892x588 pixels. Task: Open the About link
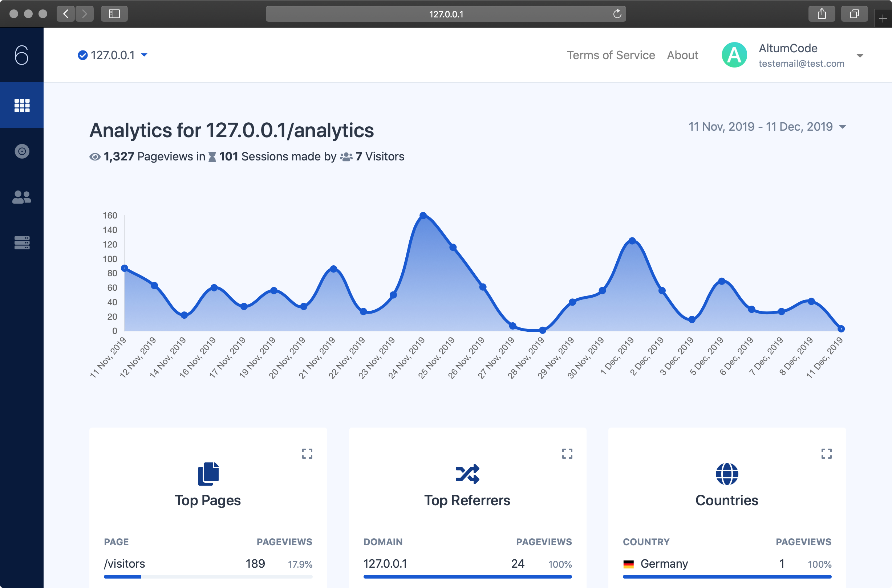682,55
